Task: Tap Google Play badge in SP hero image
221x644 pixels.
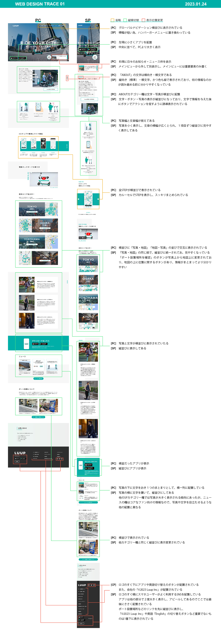Action: [92, 50]
